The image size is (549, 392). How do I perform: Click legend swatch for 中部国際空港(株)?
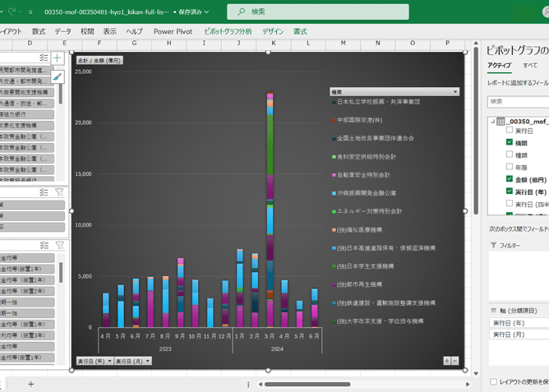(x=334, y=121)
